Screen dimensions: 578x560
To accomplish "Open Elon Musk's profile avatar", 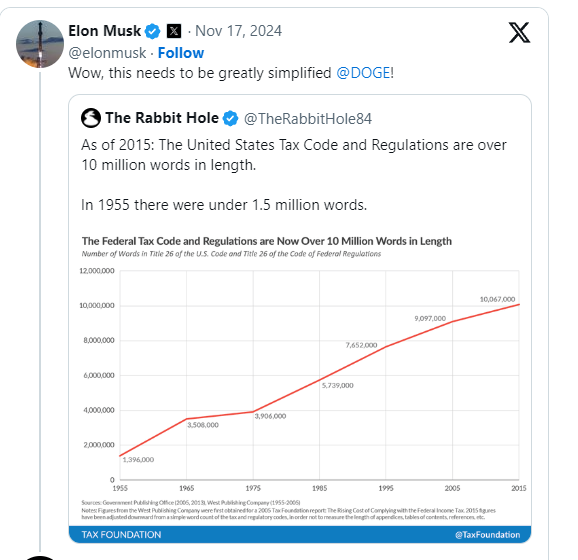I will coord(40,44).
